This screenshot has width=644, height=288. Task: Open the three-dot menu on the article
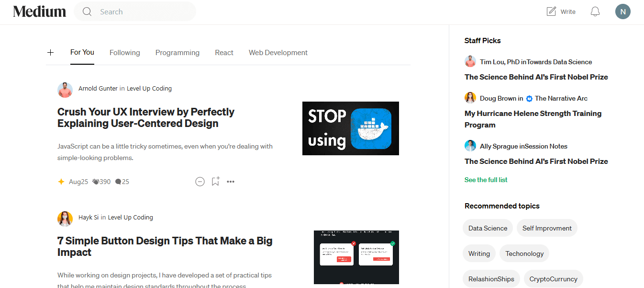pos(231,181)
